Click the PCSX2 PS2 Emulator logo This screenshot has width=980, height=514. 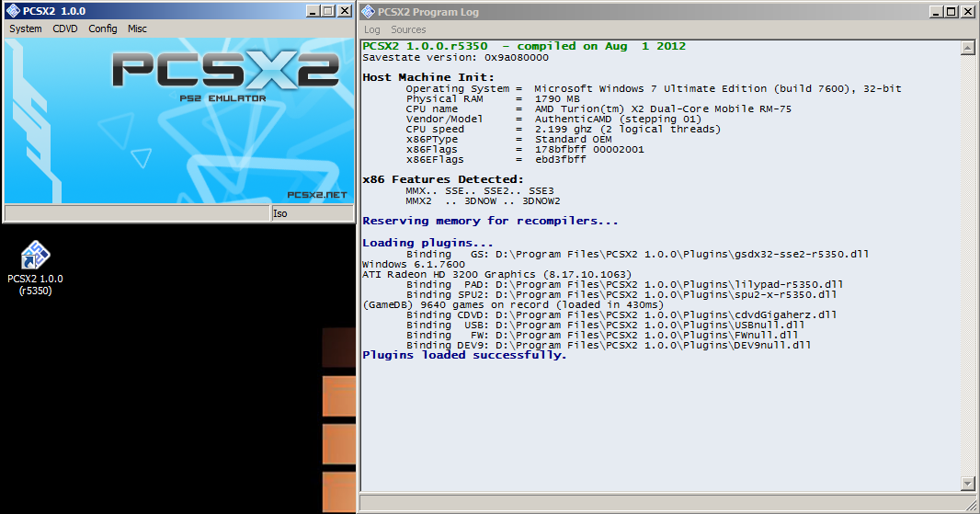pos(225,76)
